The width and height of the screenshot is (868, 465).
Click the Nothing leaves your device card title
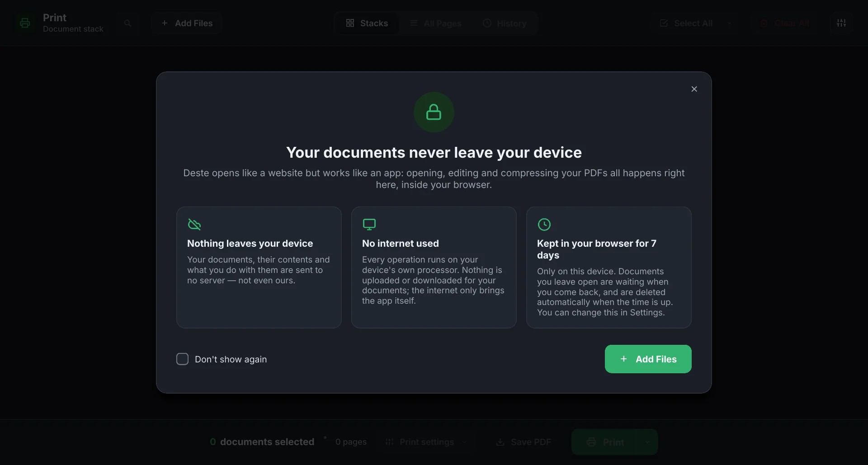pos(250,244)
